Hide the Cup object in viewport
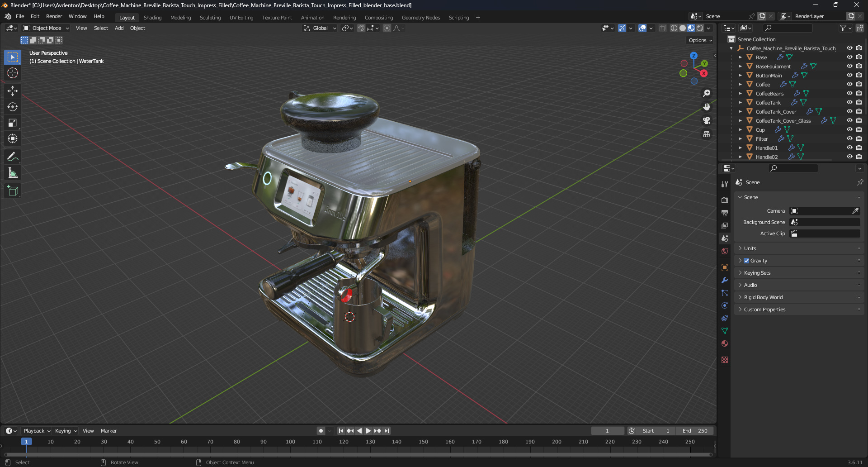Screen dimensions: 868x467 pos(849,129)
